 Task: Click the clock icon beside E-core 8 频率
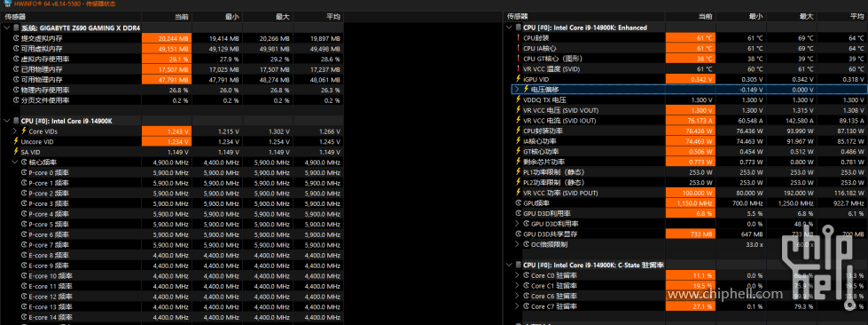pyautogui.click(x=24, y=256)
